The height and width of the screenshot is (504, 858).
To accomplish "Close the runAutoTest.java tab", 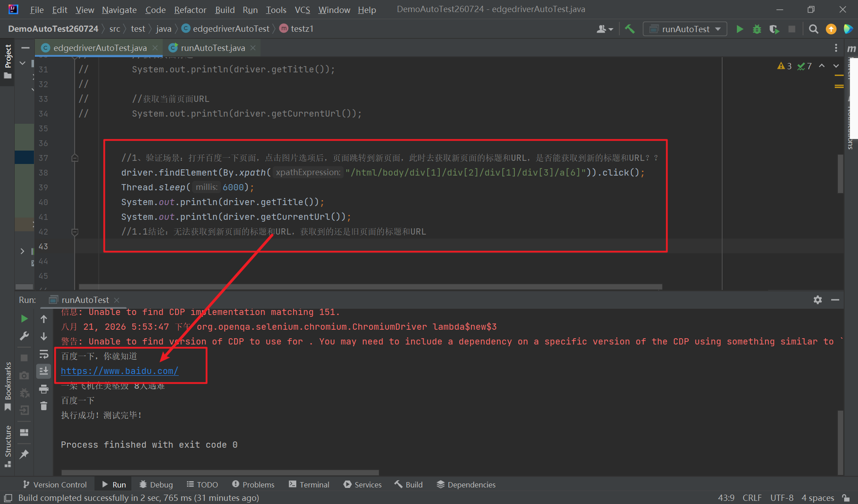I will pos(253,48).
